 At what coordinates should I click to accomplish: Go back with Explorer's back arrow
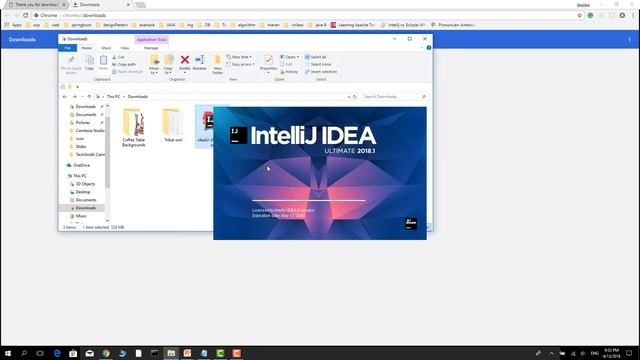pyautogui.click(x=64, y=97)
